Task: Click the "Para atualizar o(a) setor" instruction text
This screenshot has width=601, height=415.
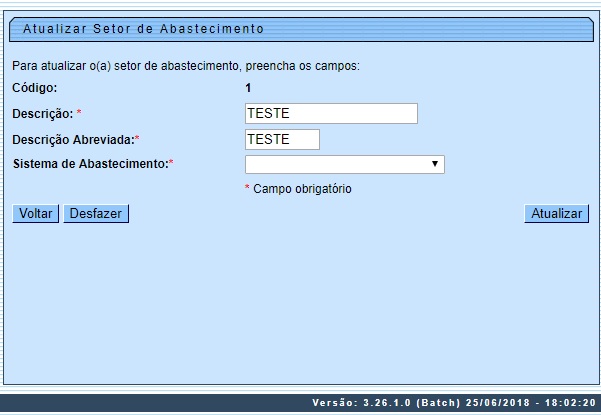Action: (185, 66)
